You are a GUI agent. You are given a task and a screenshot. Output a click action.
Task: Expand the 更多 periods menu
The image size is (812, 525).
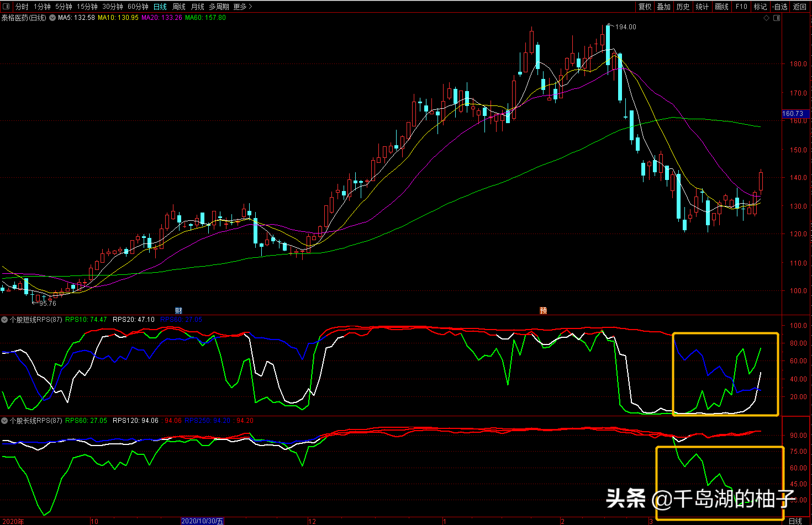point(242,7)
